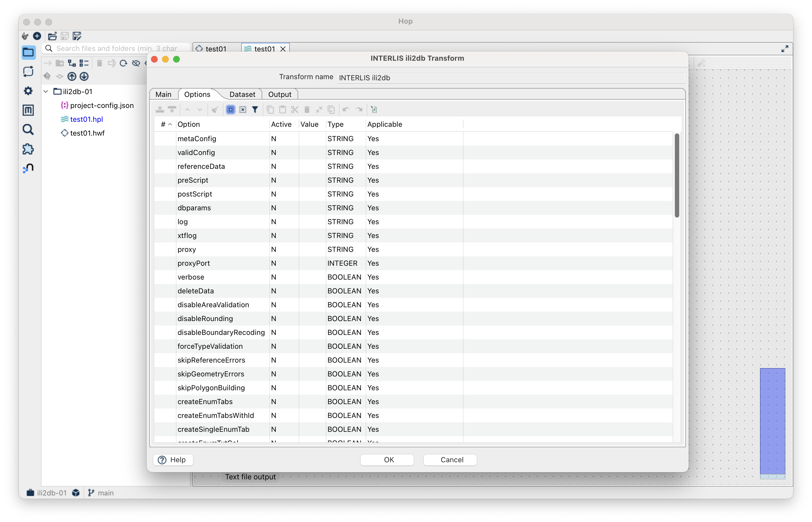The image size is (812, 522).
Task: Sort by the # column header
Action: 165,124
